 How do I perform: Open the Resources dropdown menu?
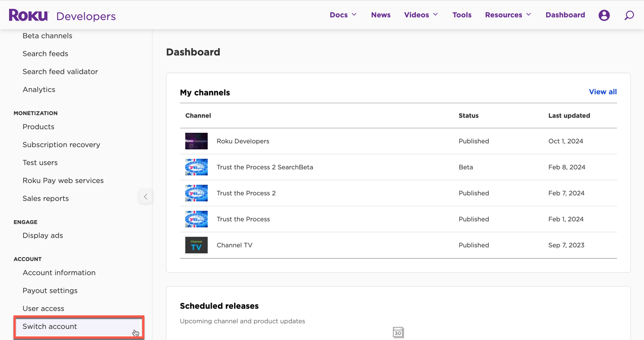click(508, 15)
